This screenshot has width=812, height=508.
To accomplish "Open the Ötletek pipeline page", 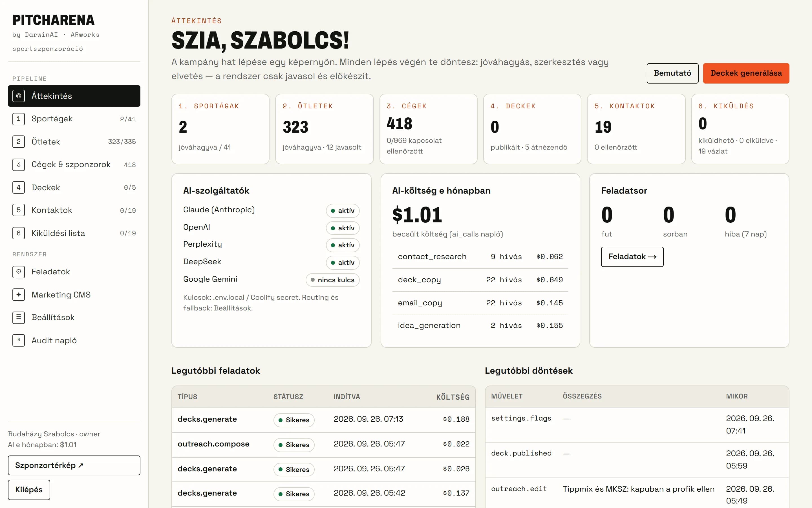I will point(74,142).
